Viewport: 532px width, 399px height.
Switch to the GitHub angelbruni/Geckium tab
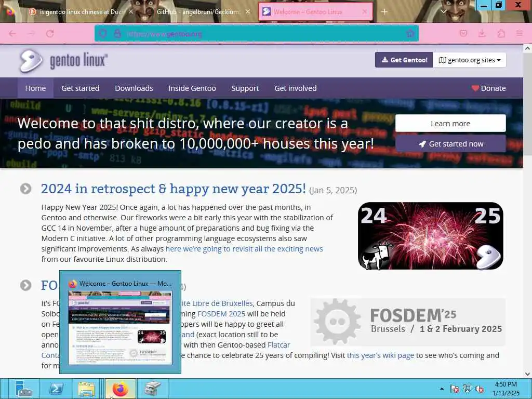[x=198, y=12]
